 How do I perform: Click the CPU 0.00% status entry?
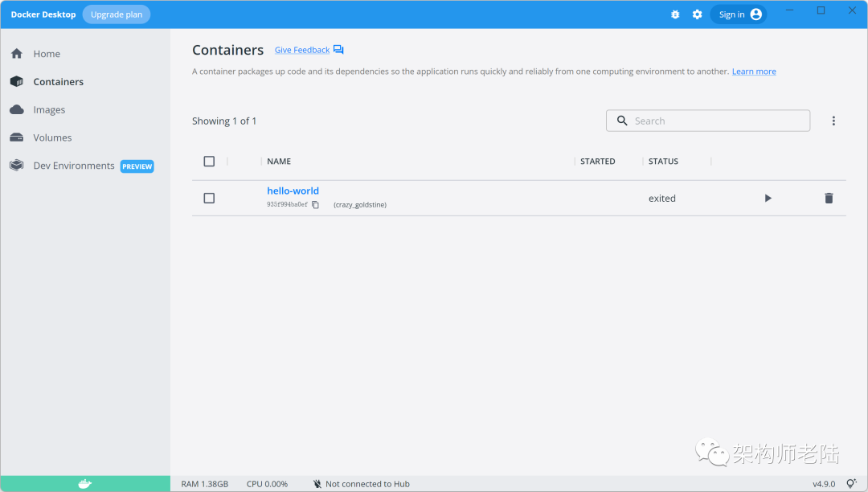coord(267,484)
